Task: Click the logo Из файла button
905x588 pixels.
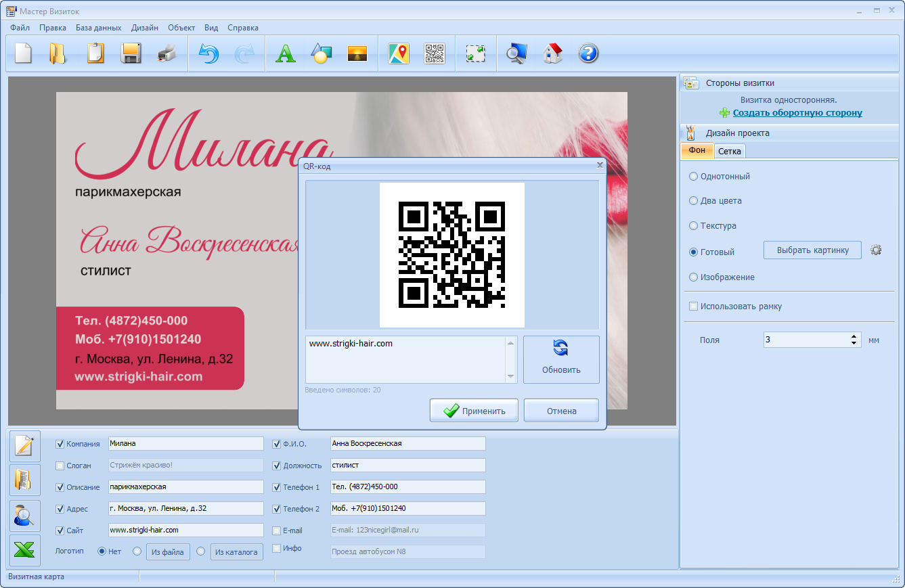Action: (x=168, y=552)
